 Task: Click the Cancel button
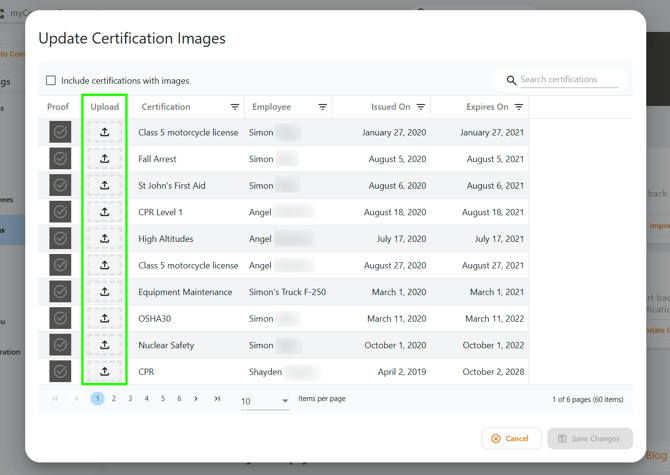[x=511, y=438]
